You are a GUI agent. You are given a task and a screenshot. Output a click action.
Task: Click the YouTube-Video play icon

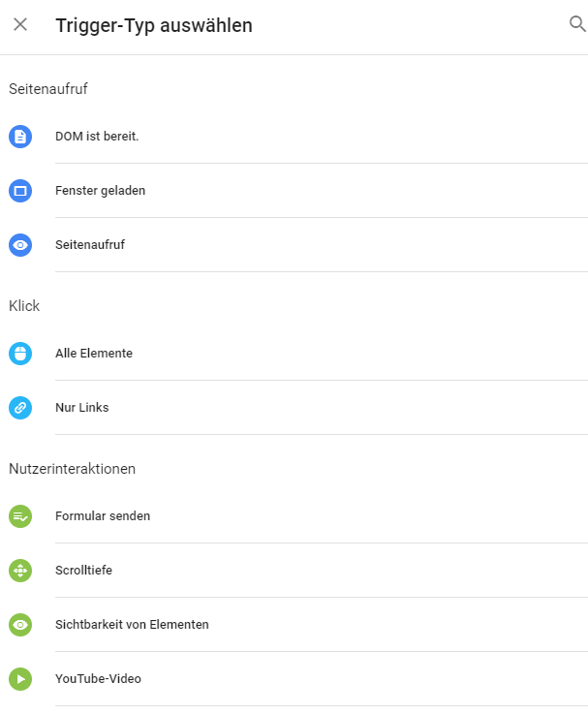coord(20,679)
